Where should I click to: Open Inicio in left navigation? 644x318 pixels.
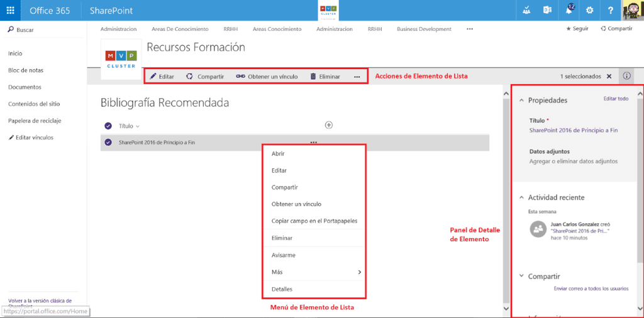[15, 53]
